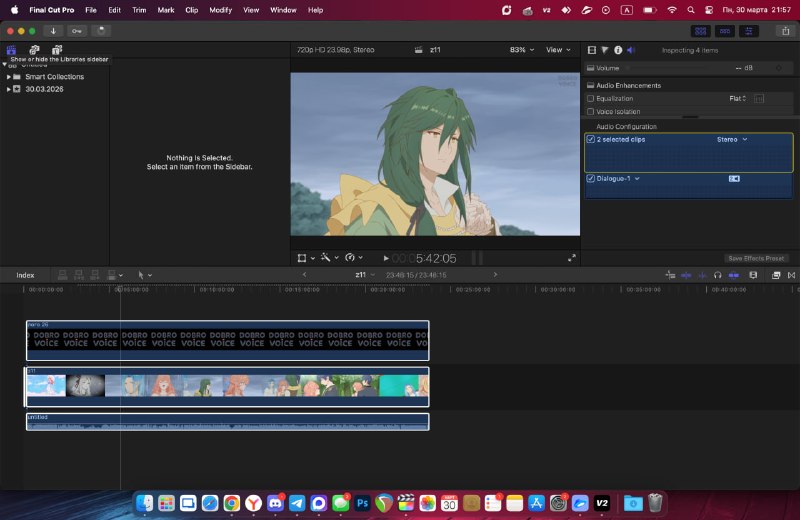Open the Stereo channel dropdown
The height and width of the screenshot is (520, 800).
click(732, 139)
